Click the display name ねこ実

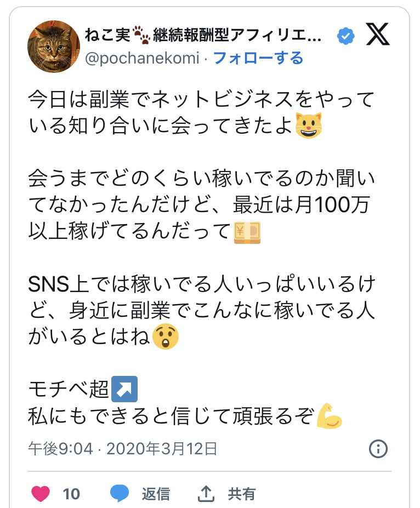pyautogui.click(x=107, y=36)
